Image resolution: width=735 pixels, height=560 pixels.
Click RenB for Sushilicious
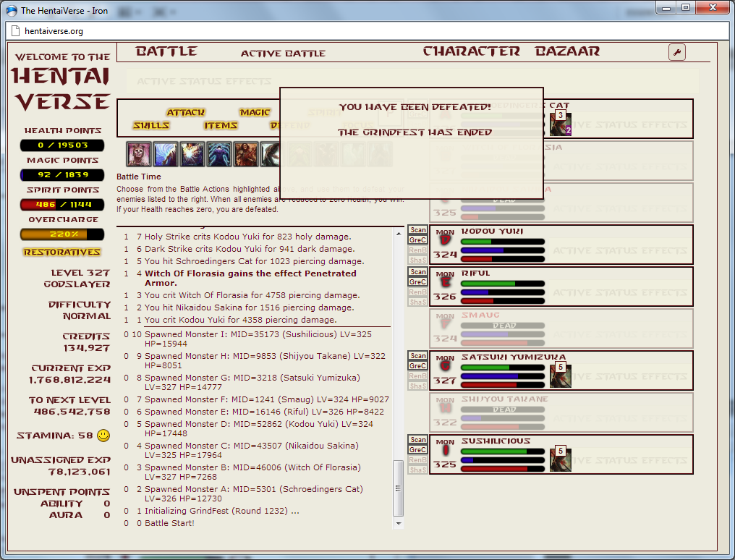point(417,459)
